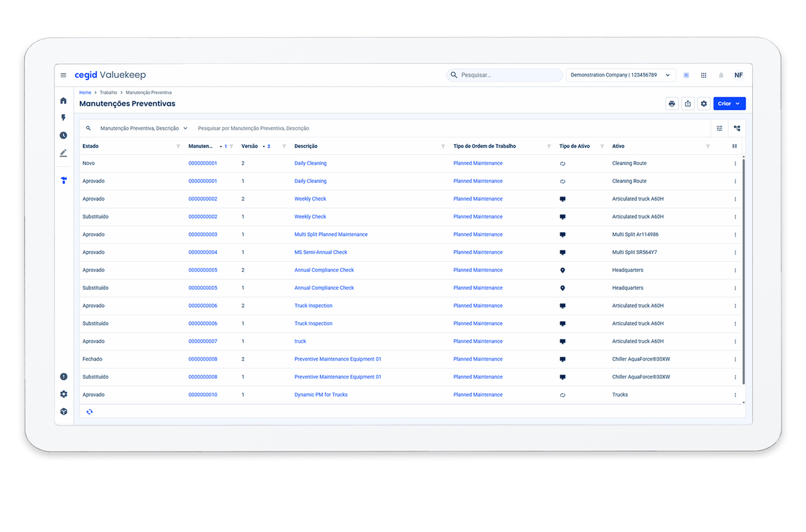The height and width of the screenshot is (532, 806).
Task: Open the hamburger navigation menu
Action: tap(63, 75)
